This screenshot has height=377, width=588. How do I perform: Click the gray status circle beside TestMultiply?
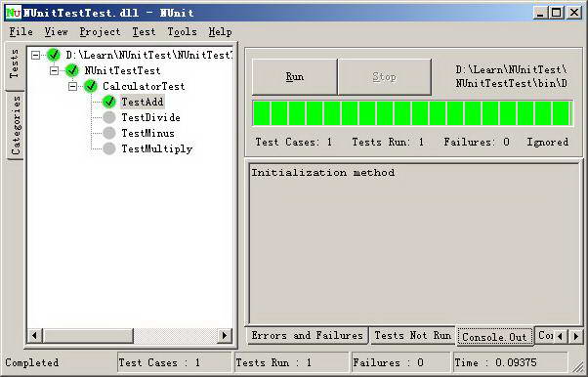(x=109, y=148)
